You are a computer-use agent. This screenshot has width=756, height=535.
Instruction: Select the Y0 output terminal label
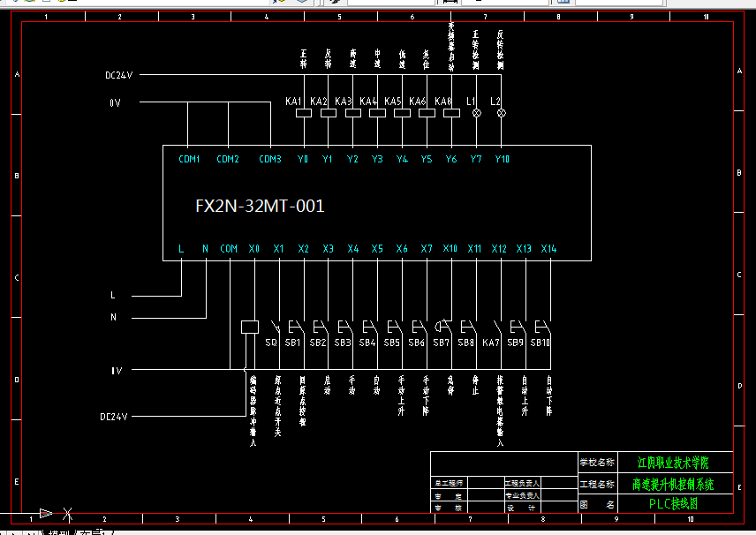tap(303, 159)
